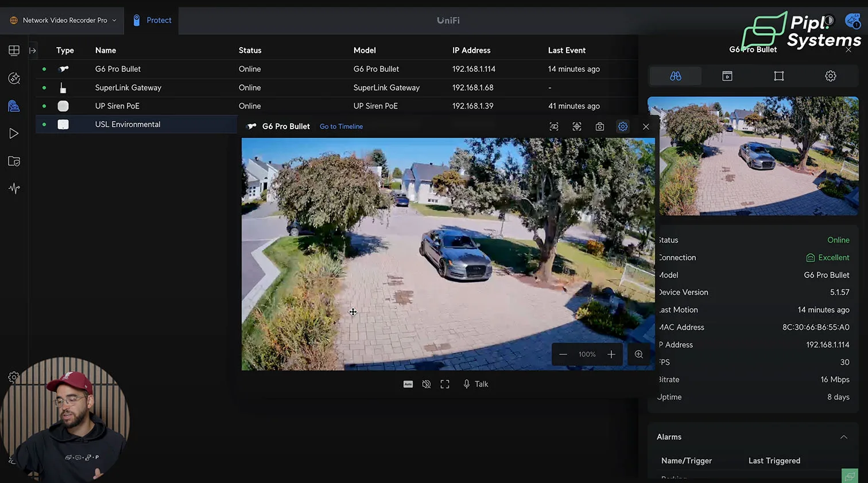Sort by the Model column header
This screenshot has height=483, width=868.
(x=365, y=50)
